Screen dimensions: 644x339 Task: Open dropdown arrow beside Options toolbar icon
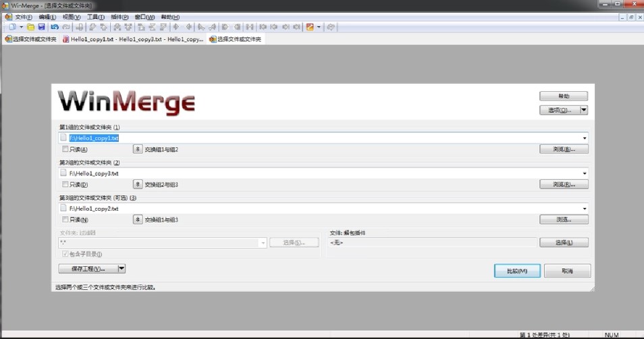[319, 27]
